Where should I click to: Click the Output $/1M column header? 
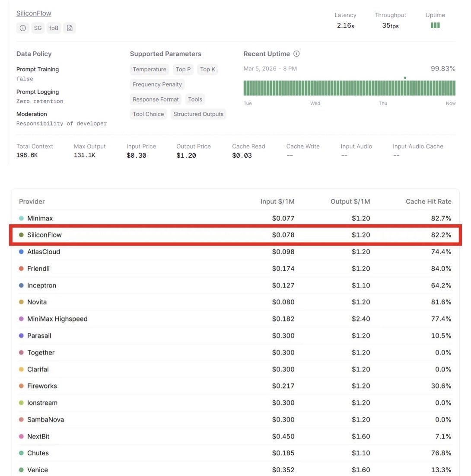tap(350, 201)
